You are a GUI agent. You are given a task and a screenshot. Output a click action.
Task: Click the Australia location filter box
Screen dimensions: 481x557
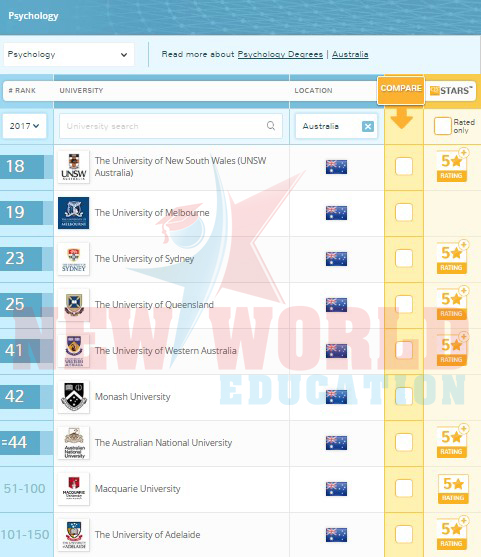[336, 126]
